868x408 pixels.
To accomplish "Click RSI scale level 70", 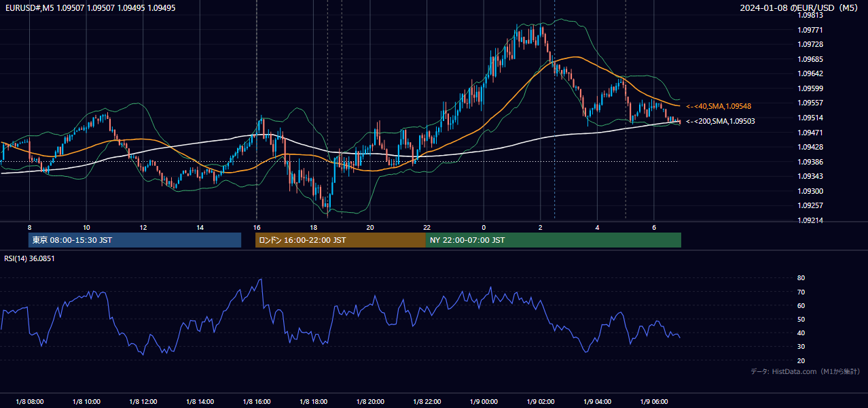I will pos(801,292).
